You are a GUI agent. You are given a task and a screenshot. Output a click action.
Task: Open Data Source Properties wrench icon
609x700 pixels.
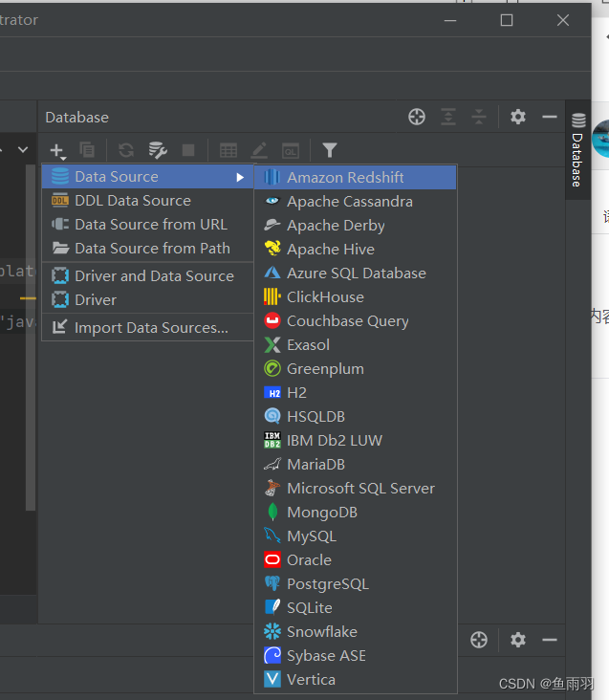pyautogui.click(x=158, y=150)
